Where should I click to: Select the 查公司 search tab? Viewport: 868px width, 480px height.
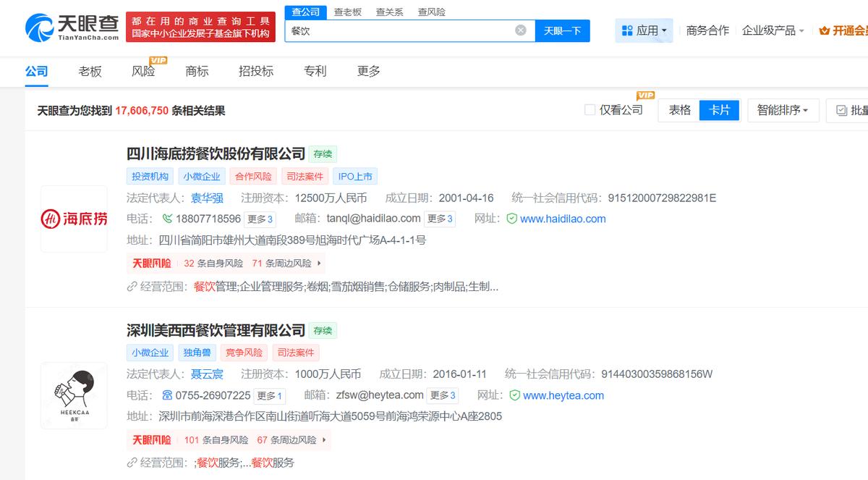click(306, 12)
